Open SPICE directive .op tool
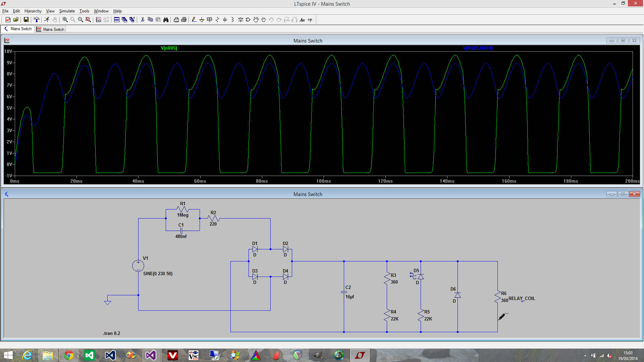This screenshot has height=362, width=644. click(x=310, y=20)
